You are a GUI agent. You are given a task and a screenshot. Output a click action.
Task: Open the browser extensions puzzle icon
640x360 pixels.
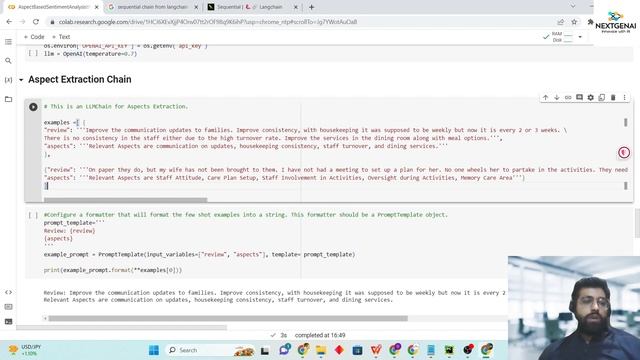click(590, 22)
